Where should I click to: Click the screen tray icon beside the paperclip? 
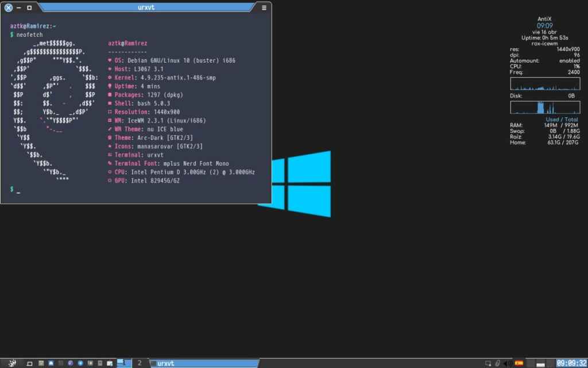[x=488, y=363]
